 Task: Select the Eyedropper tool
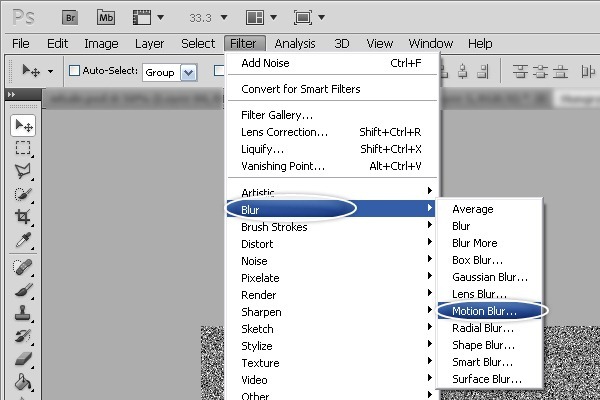coord(23,240)
